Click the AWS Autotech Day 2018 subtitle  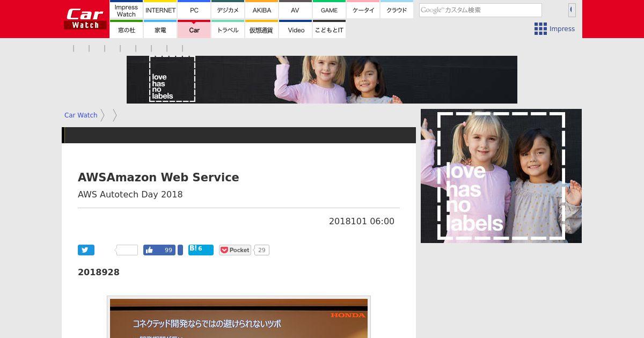(x=130, y=194)
